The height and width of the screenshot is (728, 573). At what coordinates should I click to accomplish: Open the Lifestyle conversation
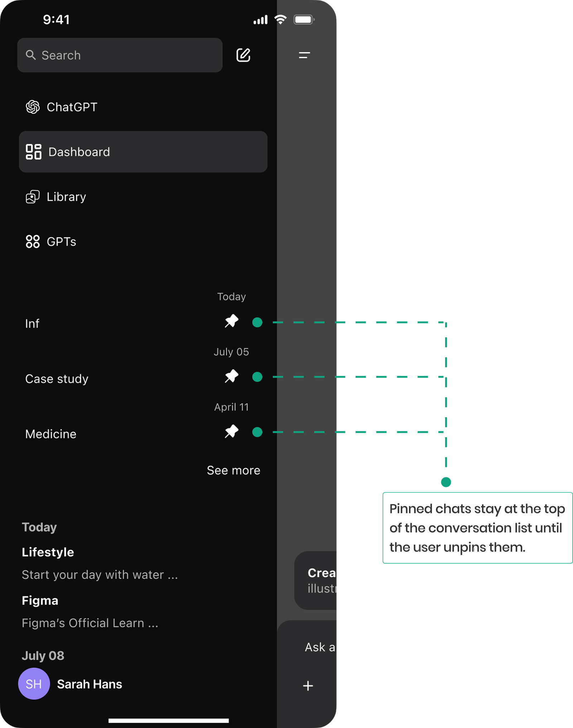[48, 552]
